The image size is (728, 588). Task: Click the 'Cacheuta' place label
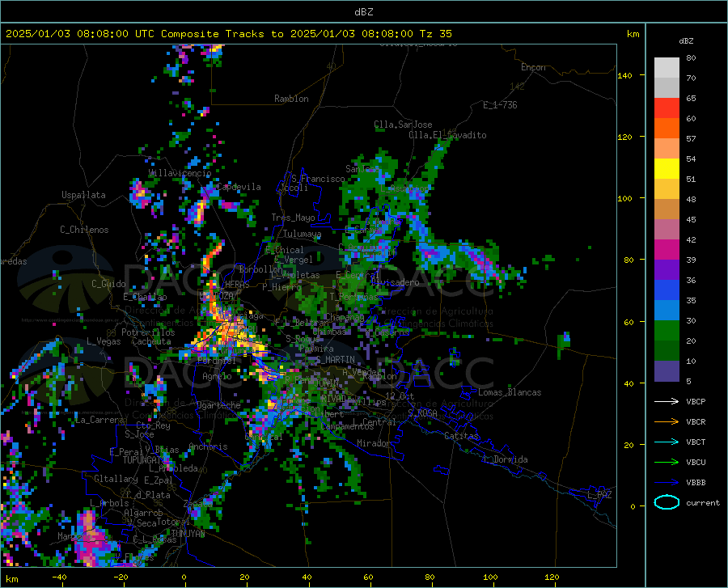point(151,341)
